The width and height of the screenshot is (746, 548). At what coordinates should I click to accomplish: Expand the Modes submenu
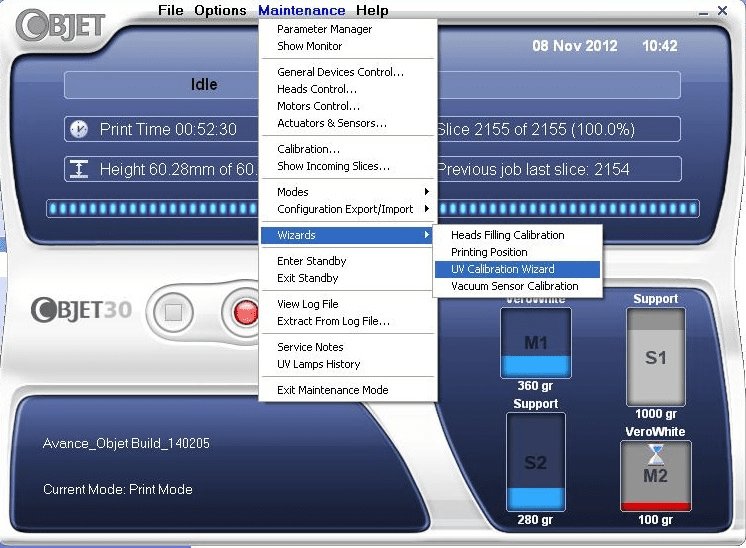pyautogui.click(x=348, y=192)
